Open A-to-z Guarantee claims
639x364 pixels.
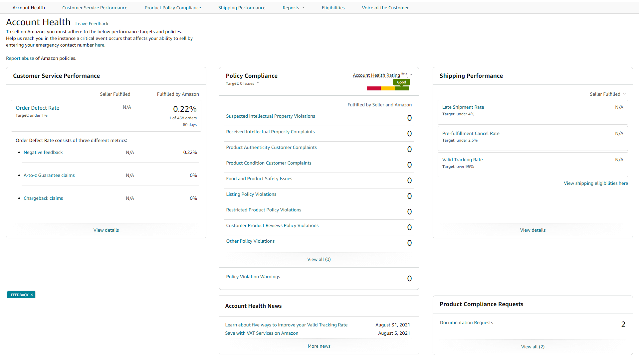(49, 175)
